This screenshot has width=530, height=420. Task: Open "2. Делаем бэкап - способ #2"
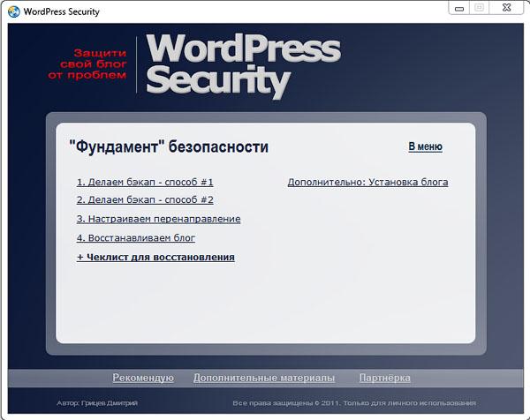click(145, 200)
